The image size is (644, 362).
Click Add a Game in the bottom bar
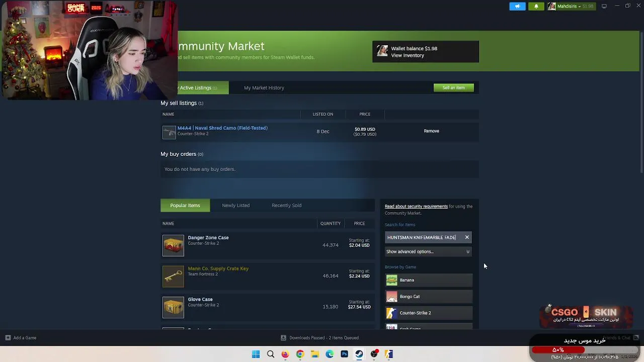click(x=21, y=338)
